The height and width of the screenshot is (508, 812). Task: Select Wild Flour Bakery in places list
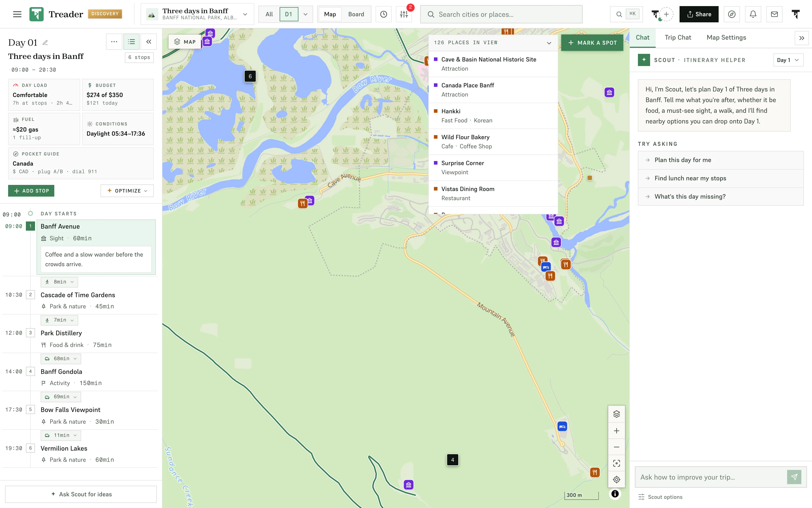(x=493, y=141)
